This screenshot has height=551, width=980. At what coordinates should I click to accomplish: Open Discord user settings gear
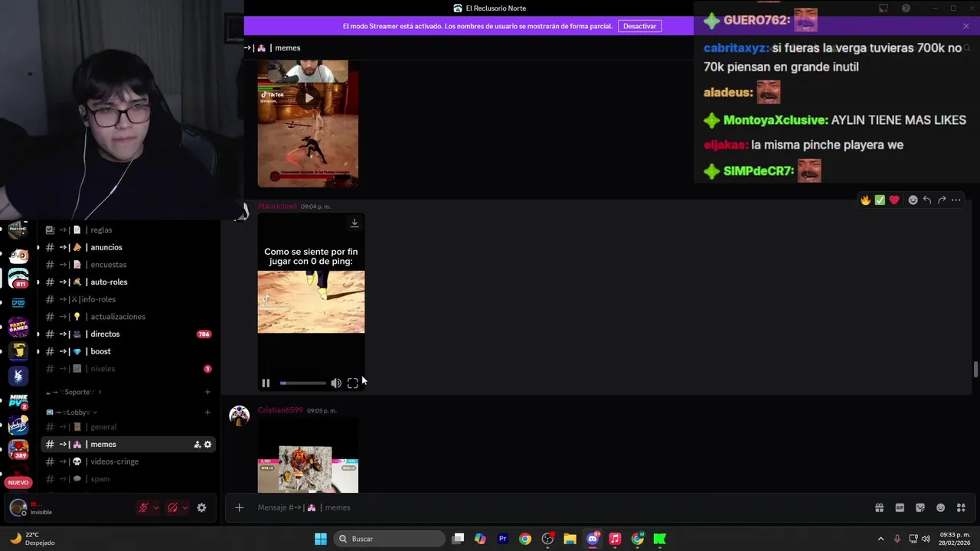(201, 507)
